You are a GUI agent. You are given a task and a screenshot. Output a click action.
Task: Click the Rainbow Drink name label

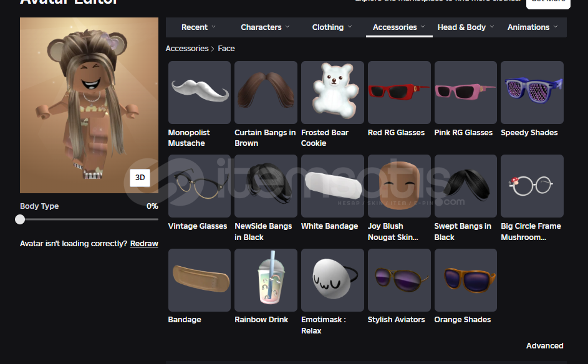point(261,319)
